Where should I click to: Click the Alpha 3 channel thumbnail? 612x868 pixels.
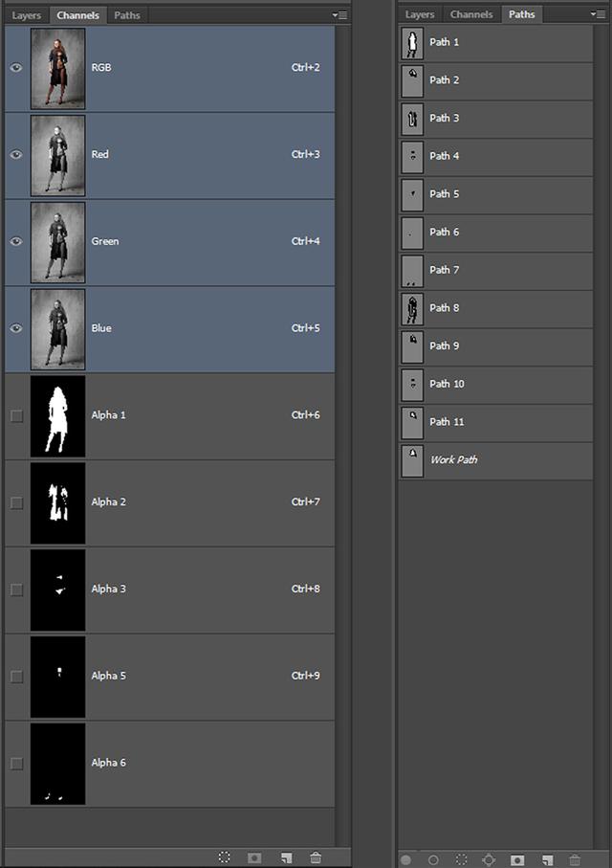pyautogui.click(x=58, y=590)
